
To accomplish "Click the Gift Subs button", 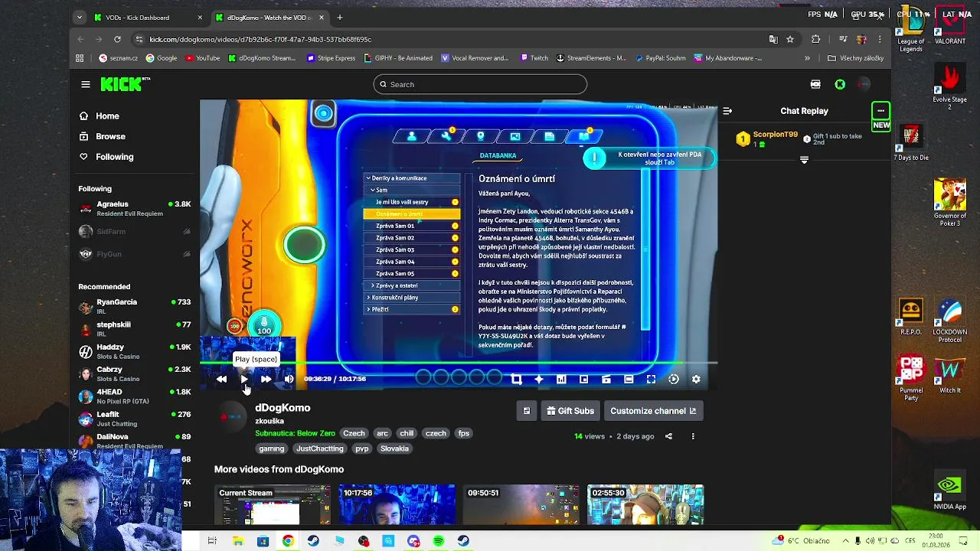I will coord(570,411).
